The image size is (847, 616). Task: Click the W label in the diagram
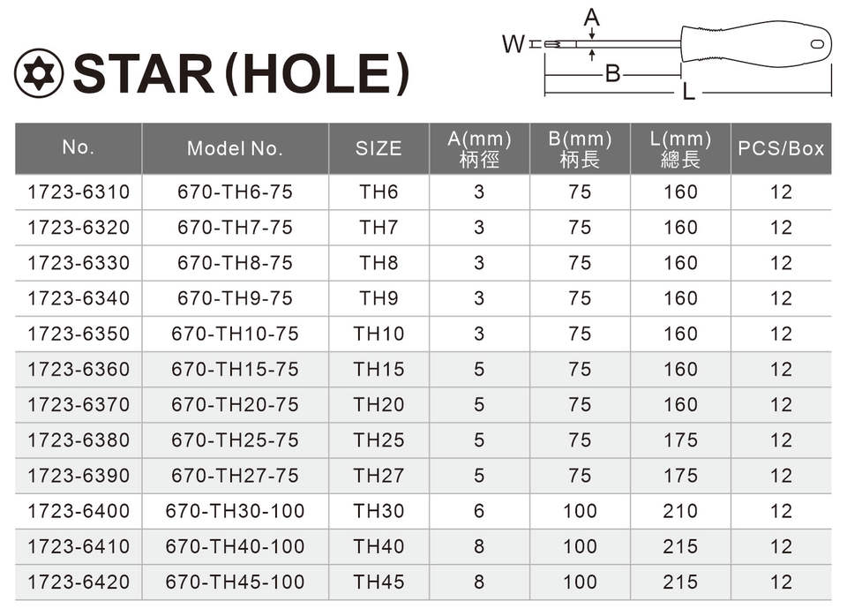(x=513, y=42)
